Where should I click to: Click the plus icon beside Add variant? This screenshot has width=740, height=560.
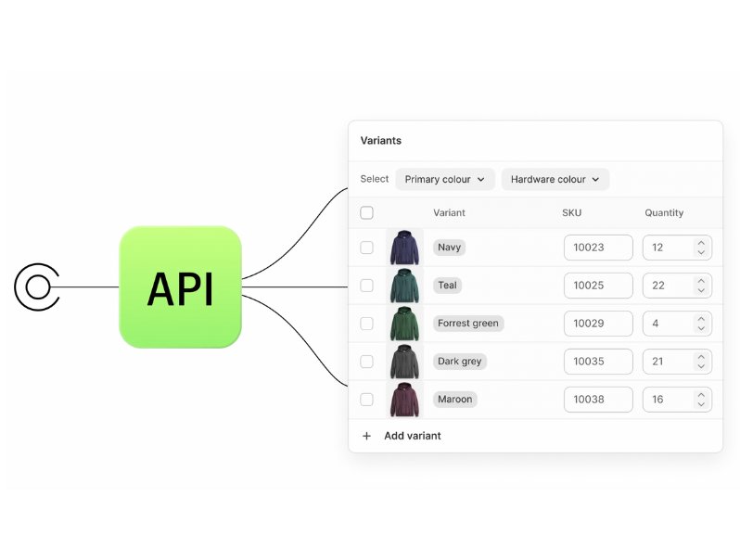coord(366,436)
